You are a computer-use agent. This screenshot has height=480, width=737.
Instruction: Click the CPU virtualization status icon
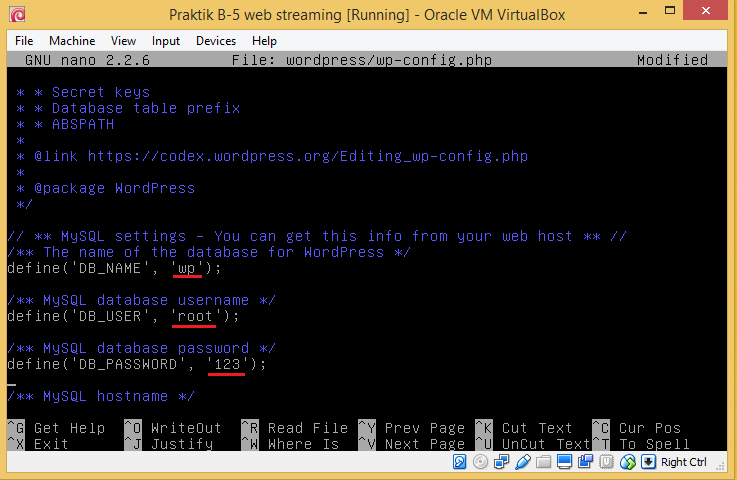point(606,462)
